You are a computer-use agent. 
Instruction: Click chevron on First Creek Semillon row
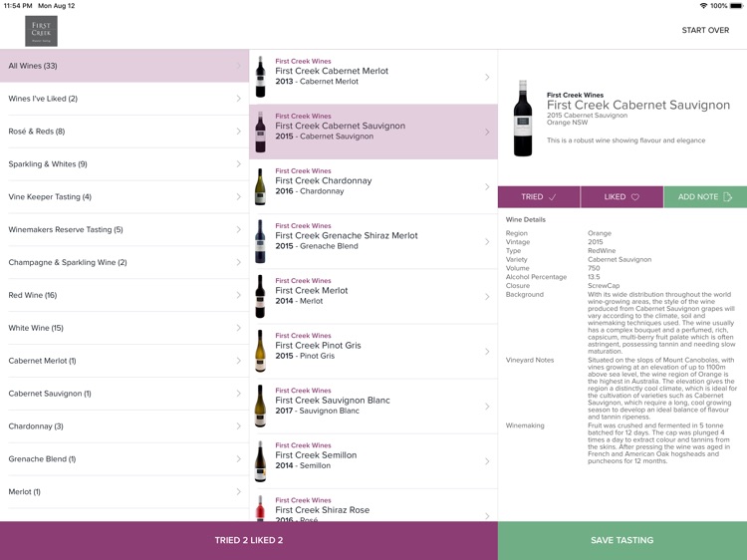(x=487, y=461)
